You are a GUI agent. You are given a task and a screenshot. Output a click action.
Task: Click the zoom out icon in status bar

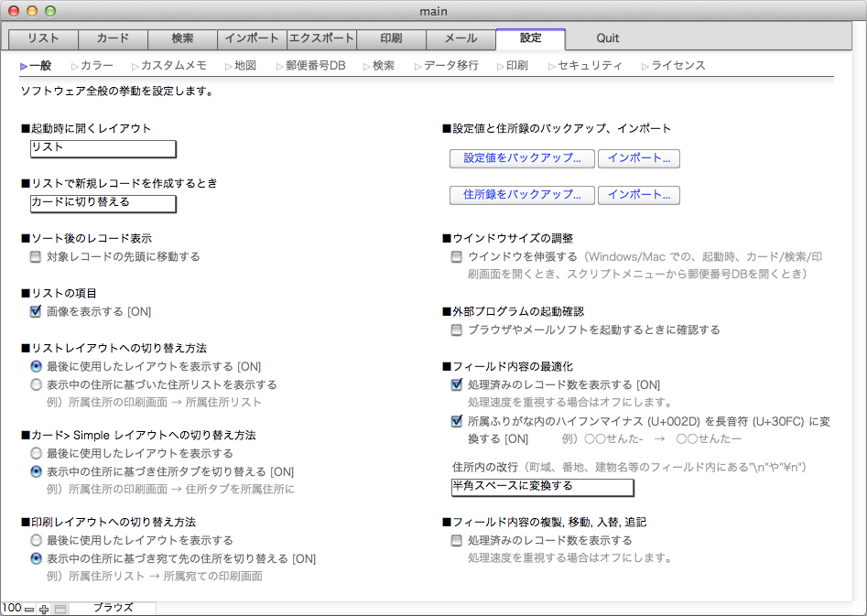(x=29, y=609)
